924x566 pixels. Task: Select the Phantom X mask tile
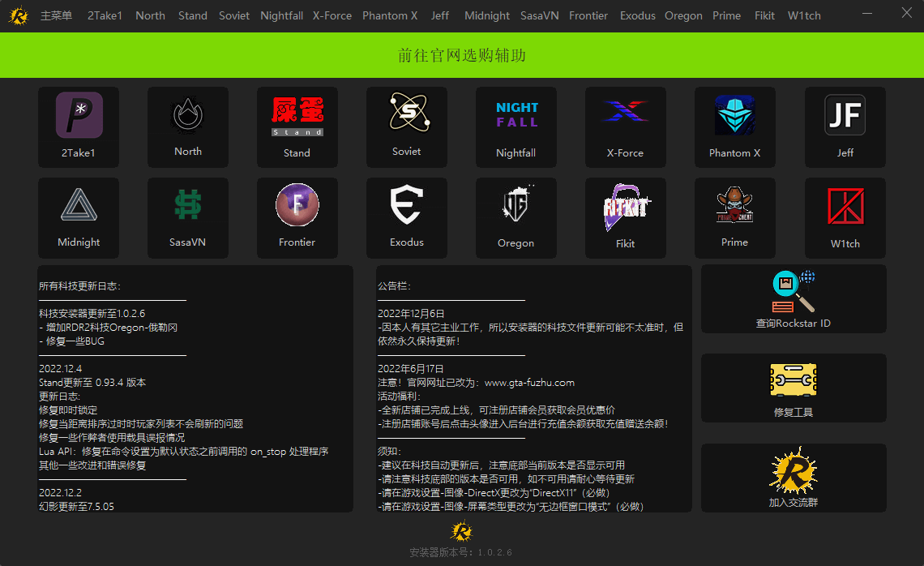click(735, 127)
